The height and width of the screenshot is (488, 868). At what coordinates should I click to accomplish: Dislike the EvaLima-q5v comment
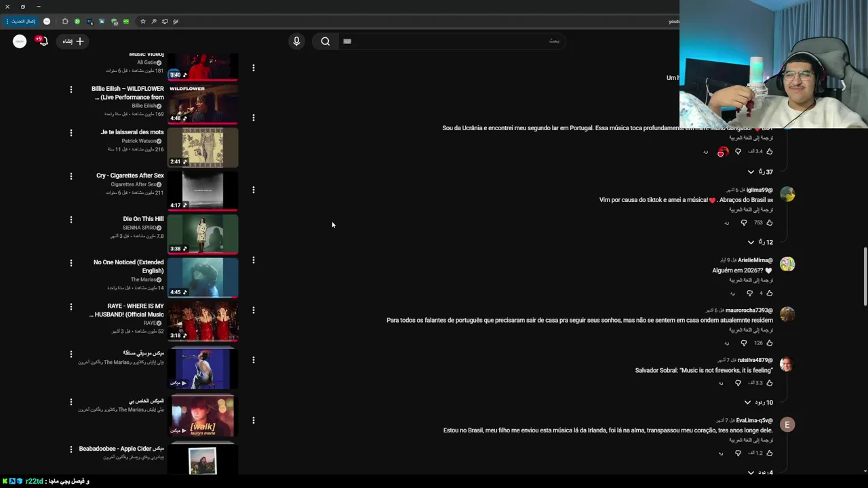tap(738, 453)
